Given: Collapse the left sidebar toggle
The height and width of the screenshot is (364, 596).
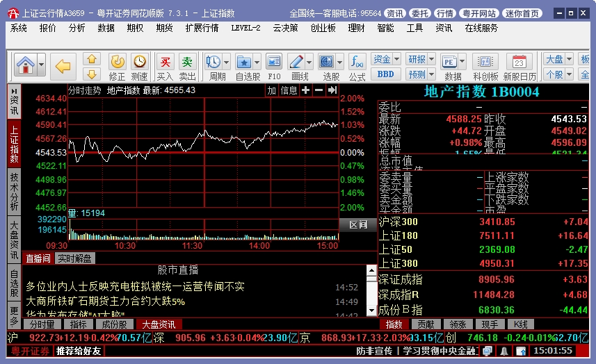Looking at the screenshot, I should [x=14, y=92].
